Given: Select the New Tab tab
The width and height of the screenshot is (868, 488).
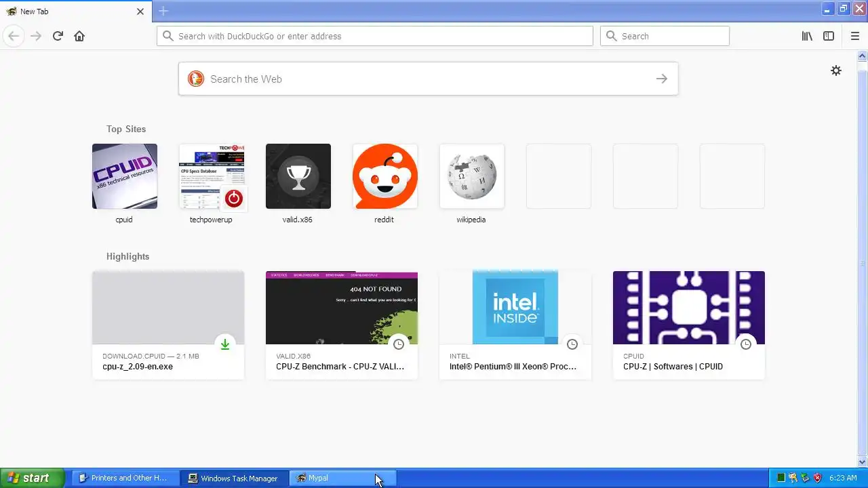Looking at the screenshot, I should point(75,12).
